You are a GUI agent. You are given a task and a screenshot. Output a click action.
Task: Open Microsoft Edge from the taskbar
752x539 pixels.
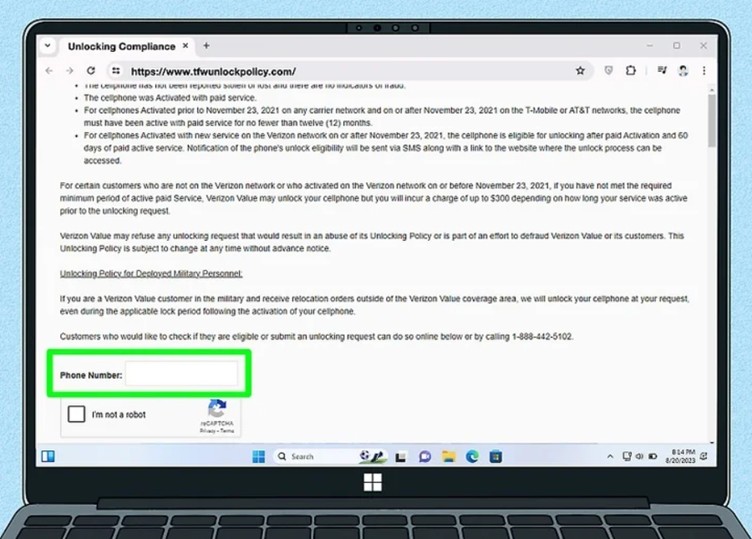point(471,456)
